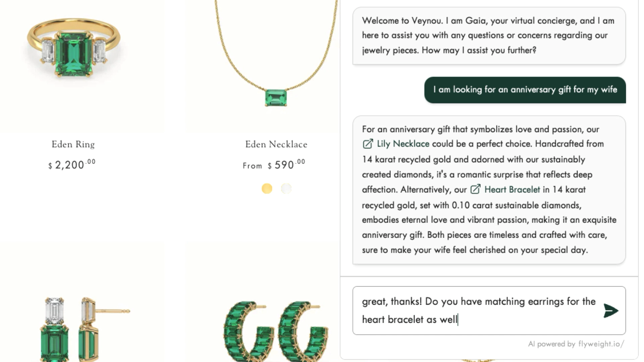Open external link icon beside Heart Bracelet
The height and width of the screenshot is (362, 644).
point(475,190)
